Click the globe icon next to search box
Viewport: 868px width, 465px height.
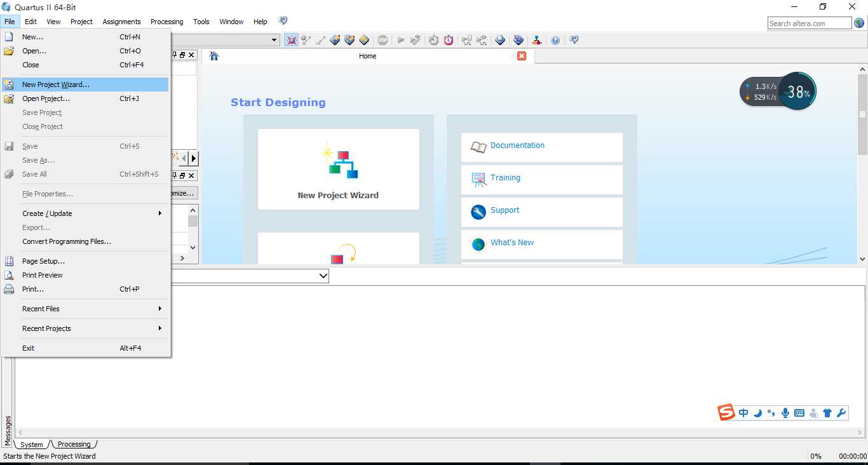pyautogui.click(x=859, y=23)
